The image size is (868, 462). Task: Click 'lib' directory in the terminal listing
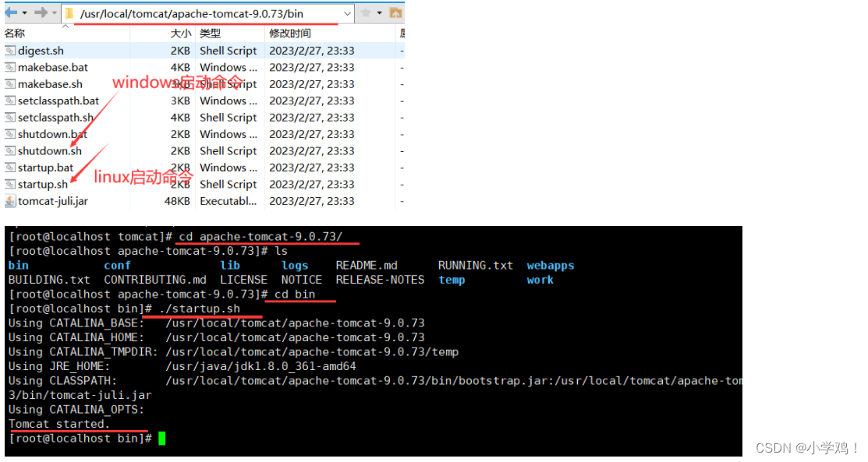point(230,266)
